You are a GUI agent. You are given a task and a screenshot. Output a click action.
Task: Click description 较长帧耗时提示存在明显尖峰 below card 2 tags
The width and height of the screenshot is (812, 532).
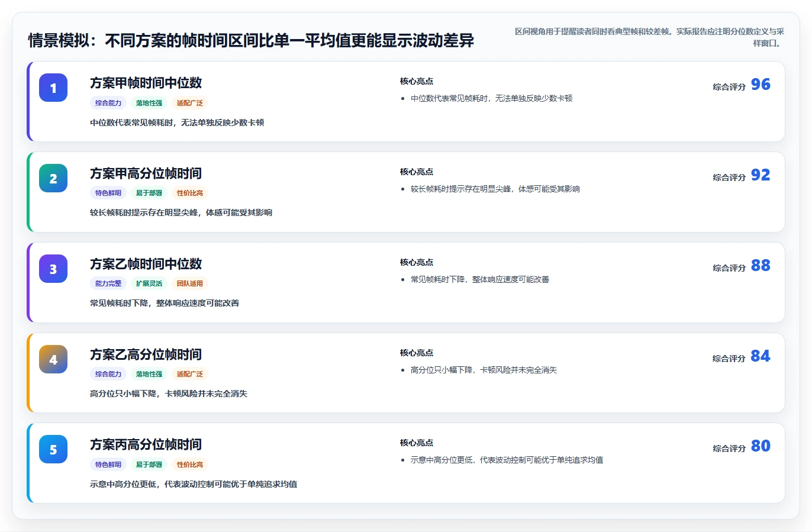pos(181,213)
